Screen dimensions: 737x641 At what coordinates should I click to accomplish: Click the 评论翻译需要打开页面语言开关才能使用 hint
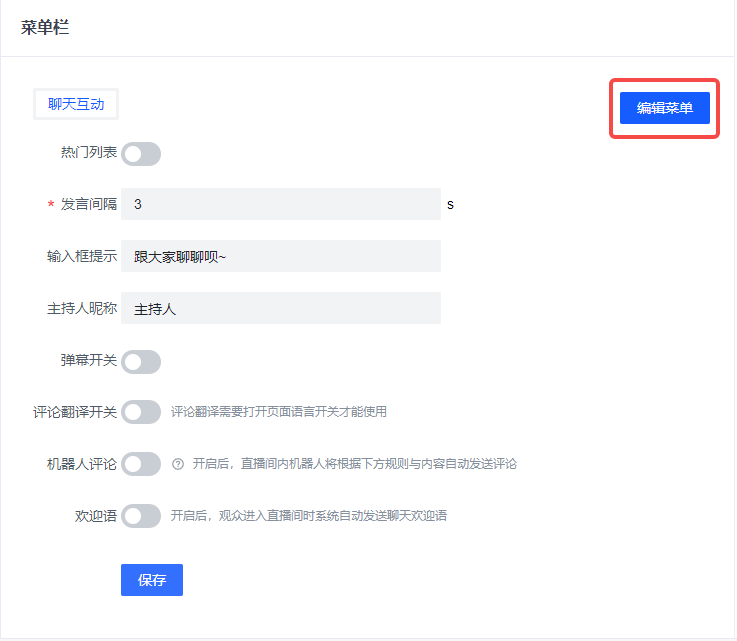point(279,412)
